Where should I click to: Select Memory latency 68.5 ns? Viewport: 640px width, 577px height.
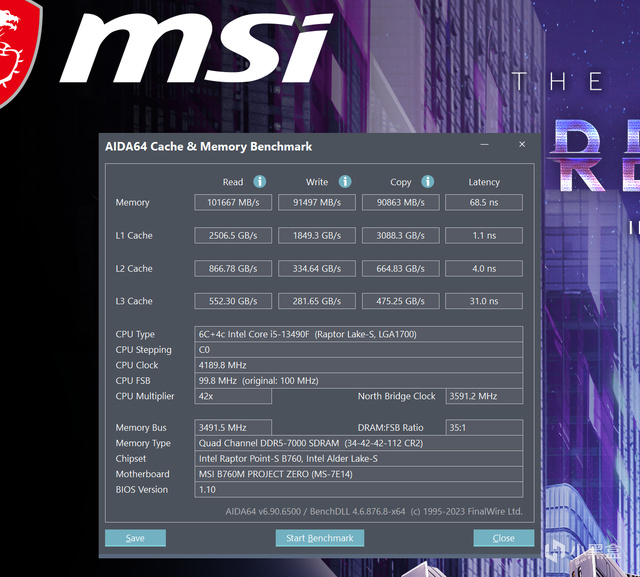coord(484,202)
